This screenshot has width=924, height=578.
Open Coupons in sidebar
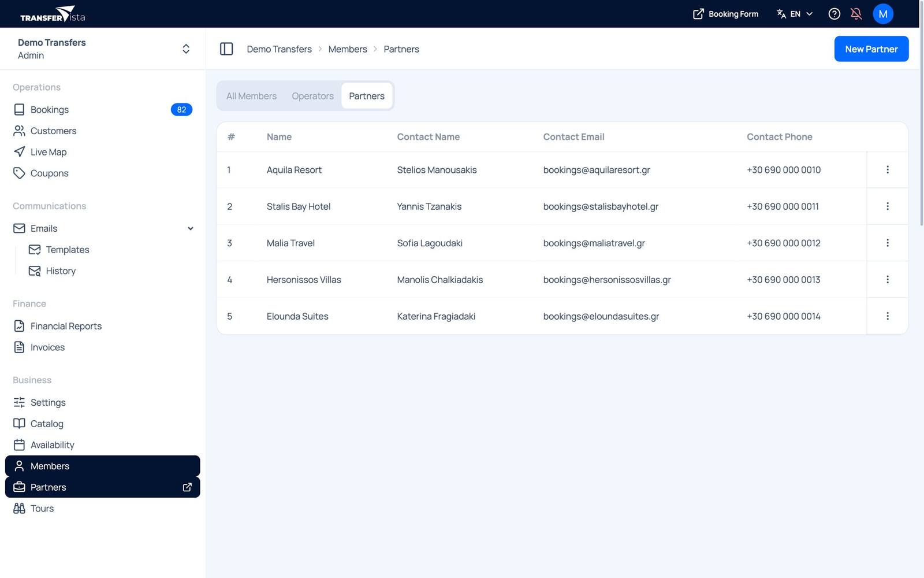(x=103, y=173)
